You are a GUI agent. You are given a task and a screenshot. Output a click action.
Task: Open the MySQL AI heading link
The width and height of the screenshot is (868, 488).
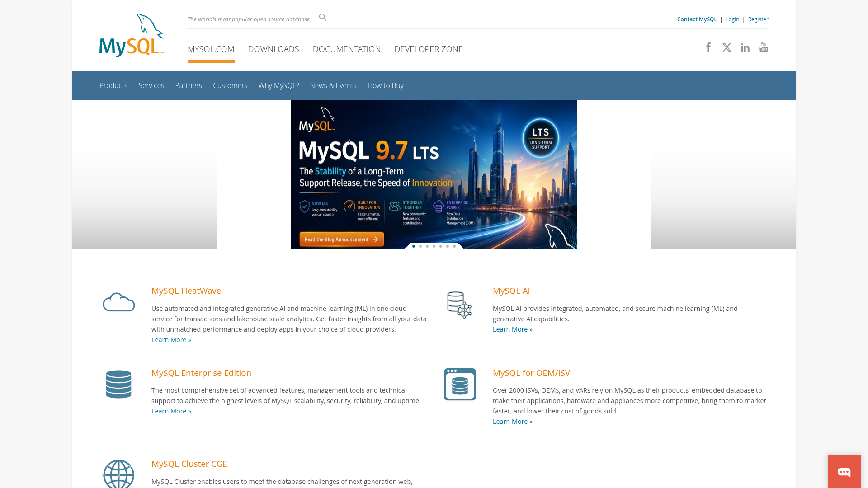(511, 291)
